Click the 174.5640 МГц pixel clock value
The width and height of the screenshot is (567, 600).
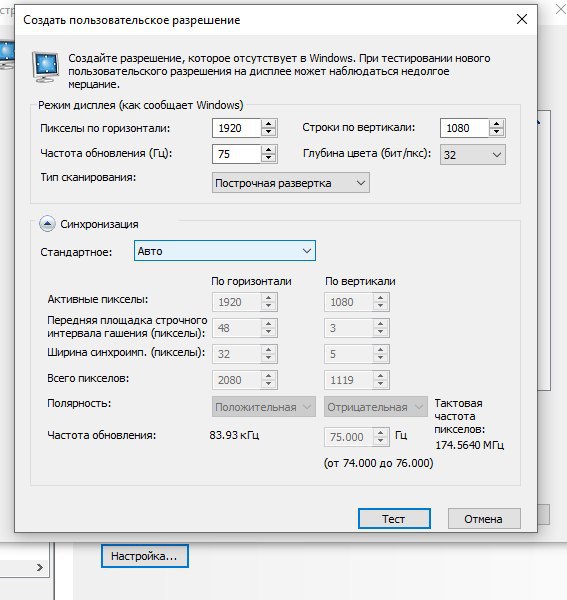click(469, 445)
